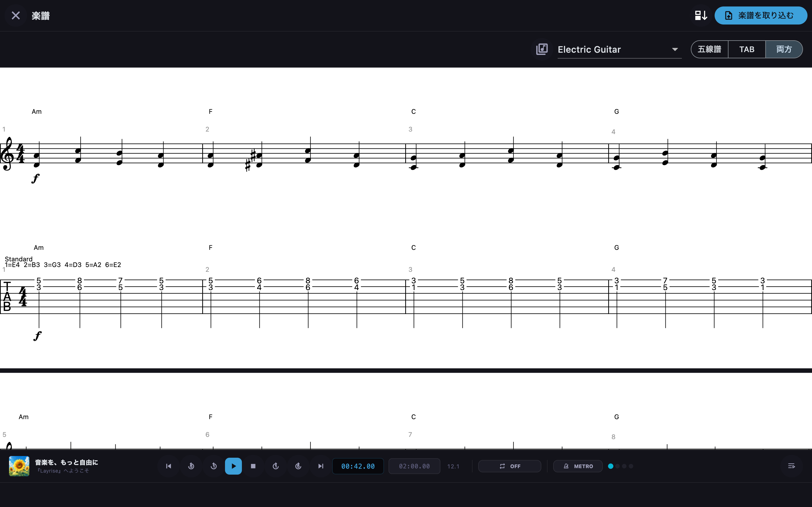Click the dropdown arrow next to Electric Guitar
812x507 pixels.
675,49
